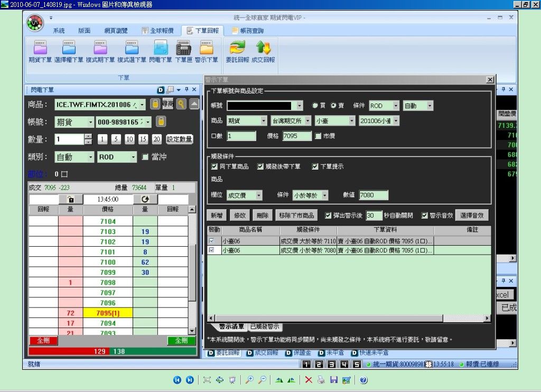The image size is (541, 392).
Task: Click the magnifier search icon next to 尋商
Action: [x=181, y=104]
